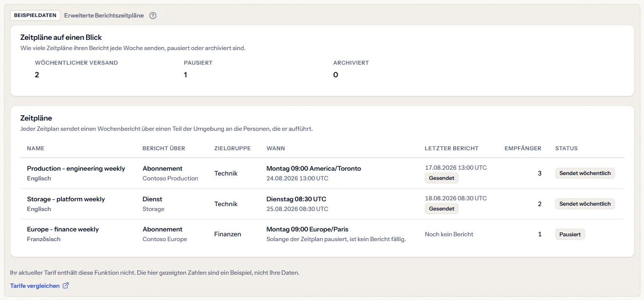
Task: Click the Zeitpläne table section heading
Action: point(36,118)
